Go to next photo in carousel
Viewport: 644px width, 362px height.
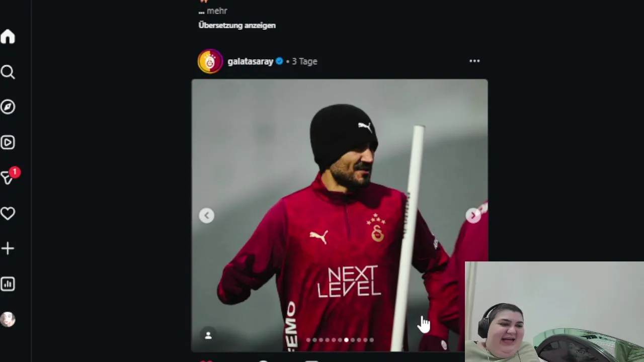473,216
